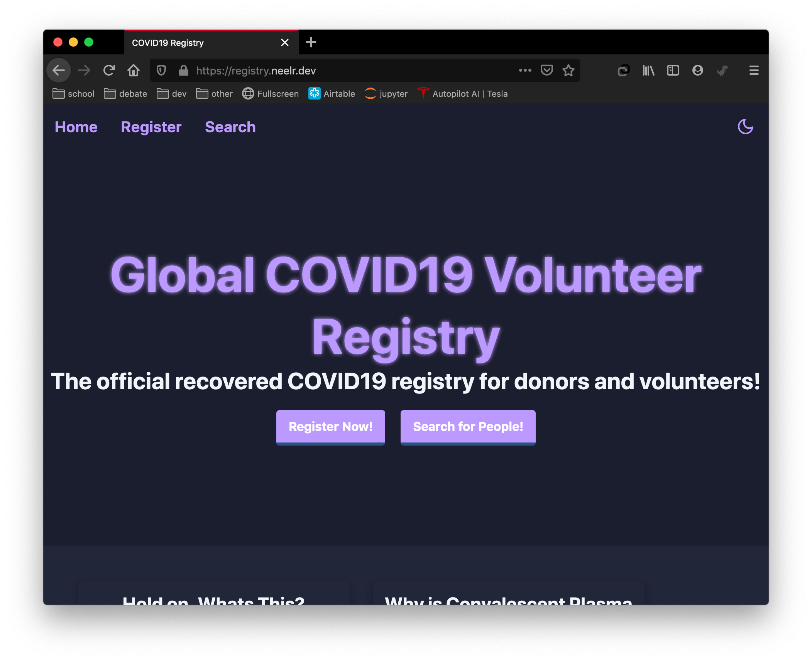Go to browser home page
This screenshot has width=812, height=662.
pyautogui.click(x=134, y=71)
